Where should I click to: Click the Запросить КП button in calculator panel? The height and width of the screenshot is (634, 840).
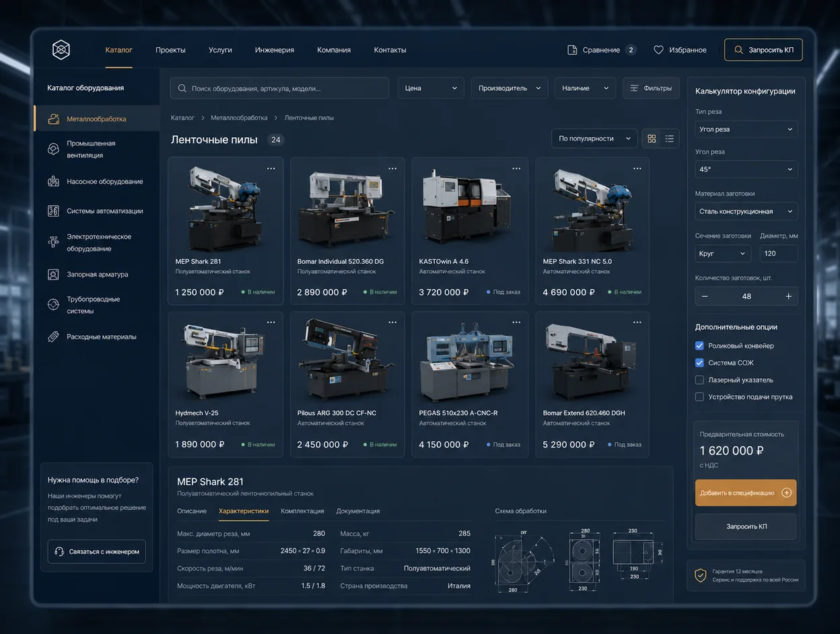[x=746, y=526]
